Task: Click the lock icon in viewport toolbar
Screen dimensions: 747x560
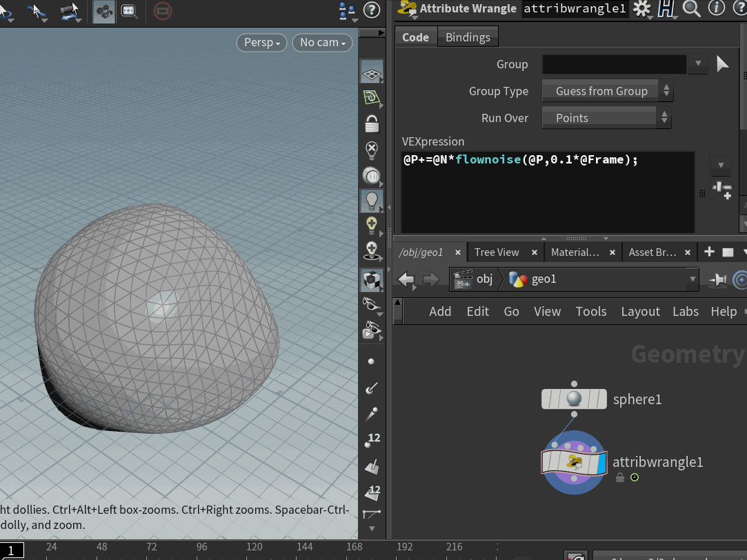Action: point(372,124)
